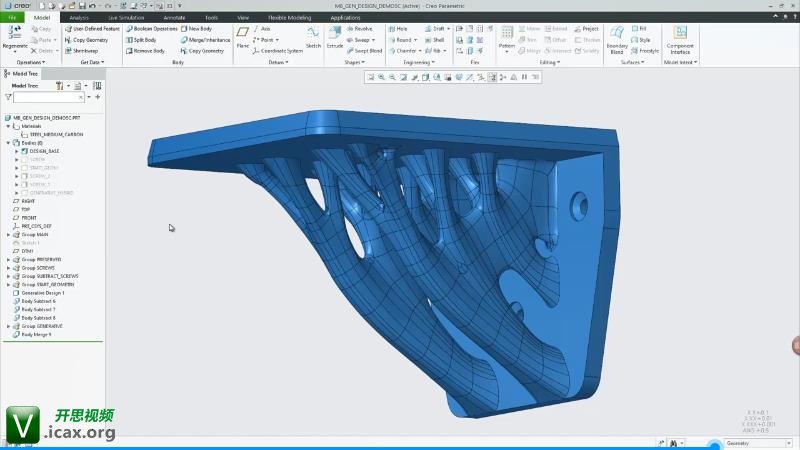Select the Sketch tool

[313, 36]
